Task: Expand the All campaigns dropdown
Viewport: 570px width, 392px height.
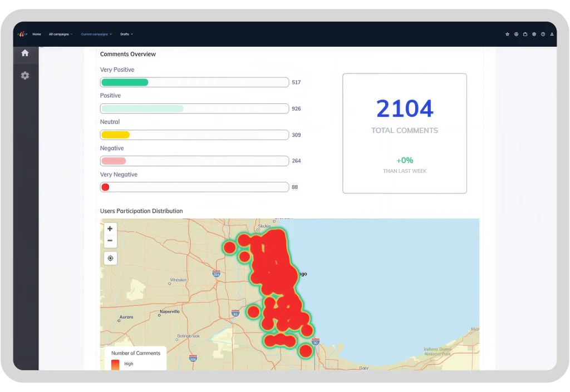Action: [61, 34]
